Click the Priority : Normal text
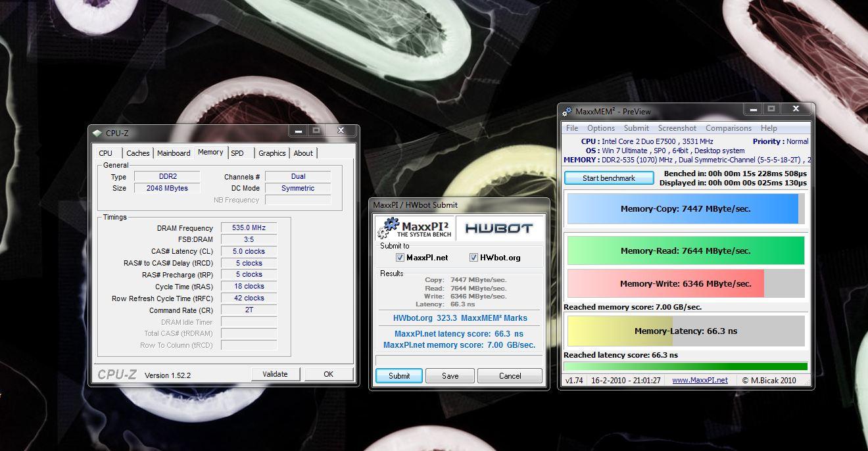 [x=781, y=141]
